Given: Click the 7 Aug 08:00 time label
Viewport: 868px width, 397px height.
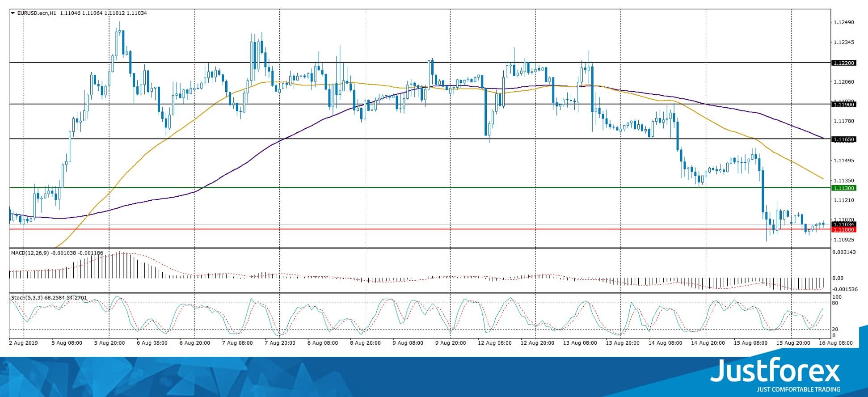Looking at the screenshot, I should (238, 343).
